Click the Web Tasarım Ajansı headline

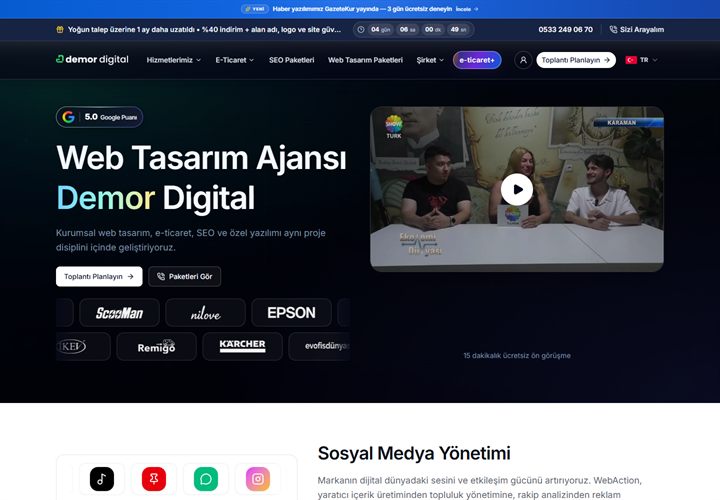tap(201, 158)
